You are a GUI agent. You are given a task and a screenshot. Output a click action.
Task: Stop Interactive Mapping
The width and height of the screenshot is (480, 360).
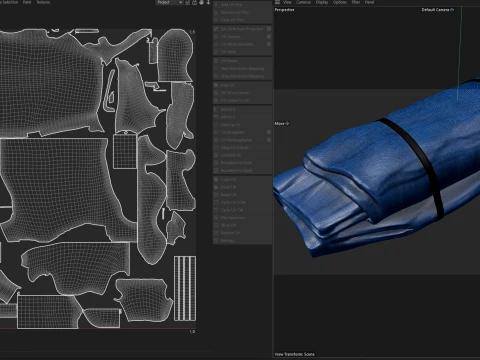(x=242, y=76)
